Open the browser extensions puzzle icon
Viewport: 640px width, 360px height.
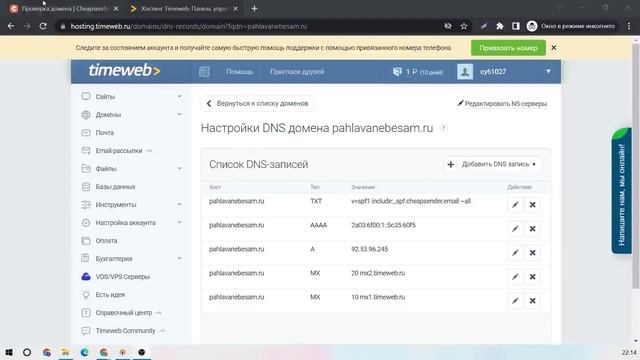(x=500, y=26)
